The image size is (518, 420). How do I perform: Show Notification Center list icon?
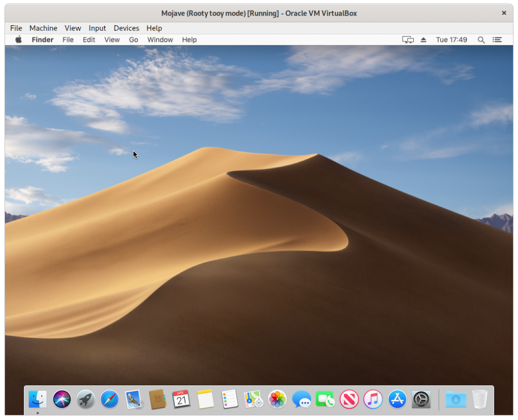click(497, 39)
